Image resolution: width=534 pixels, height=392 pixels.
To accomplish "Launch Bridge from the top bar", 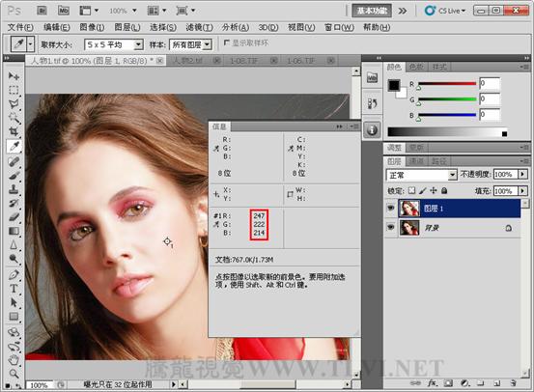I will click(x=42, y=11).
